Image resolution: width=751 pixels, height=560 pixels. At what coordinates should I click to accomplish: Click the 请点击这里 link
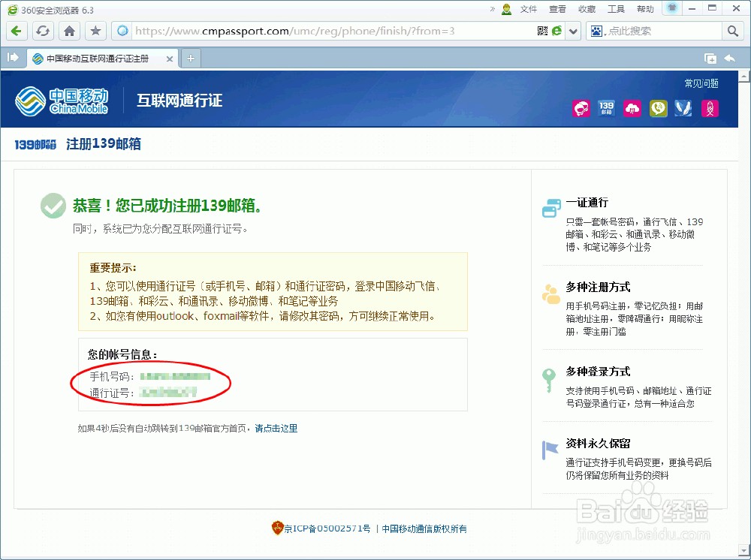pos(276,429)
